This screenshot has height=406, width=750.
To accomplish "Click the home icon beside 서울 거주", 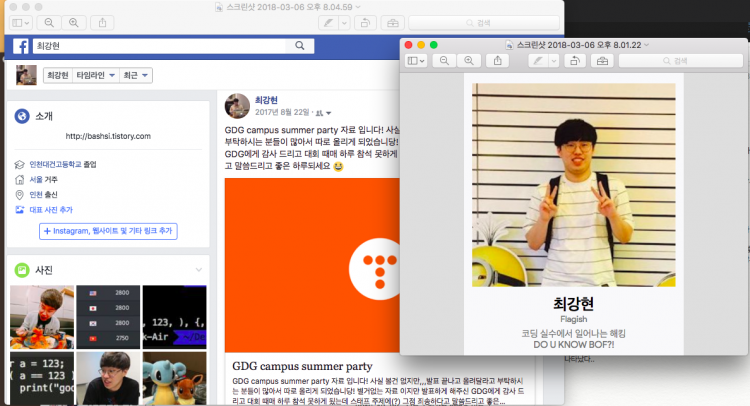I will pos(20,179).
